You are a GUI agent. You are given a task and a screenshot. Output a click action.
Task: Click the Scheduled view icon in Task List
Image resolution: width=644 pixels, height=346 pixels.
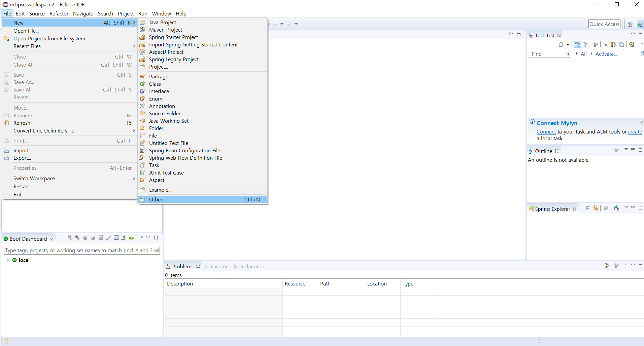tap(585, 44)
